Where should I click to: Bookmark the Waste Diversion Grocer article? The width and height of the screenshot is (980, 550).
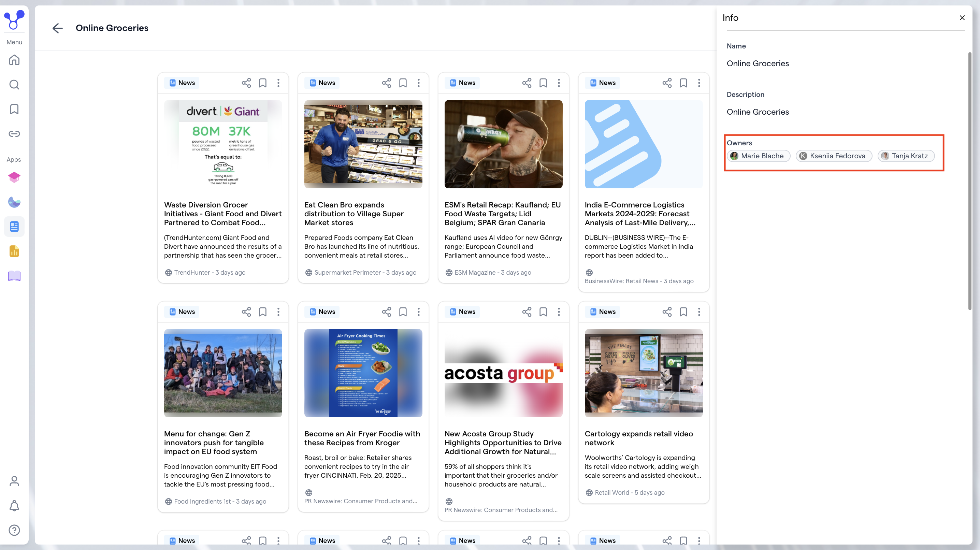pos(262,83)
